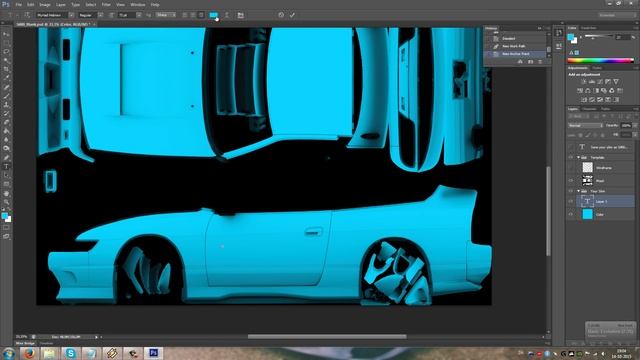Hide the Color layer

(x=571, y=214)
